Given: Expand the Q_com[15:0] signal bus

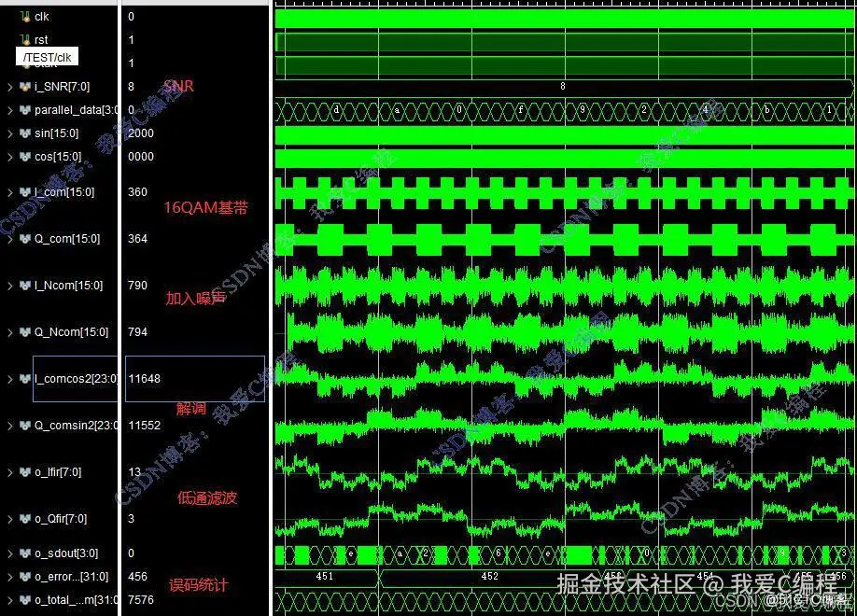Looking at the screenshot, I should coord(10,239).
